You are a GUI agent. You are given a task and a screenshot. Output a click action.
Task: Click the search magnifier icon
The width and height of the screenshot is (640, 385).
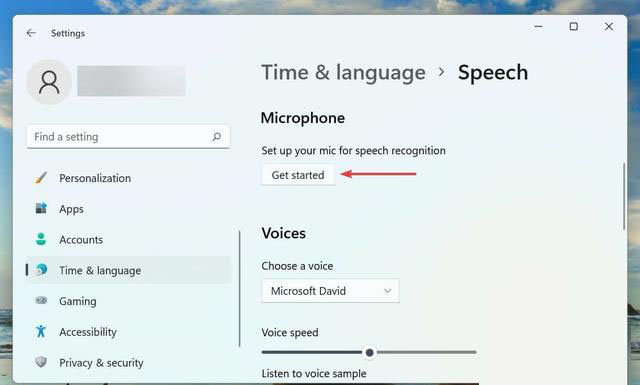[217, 136]
